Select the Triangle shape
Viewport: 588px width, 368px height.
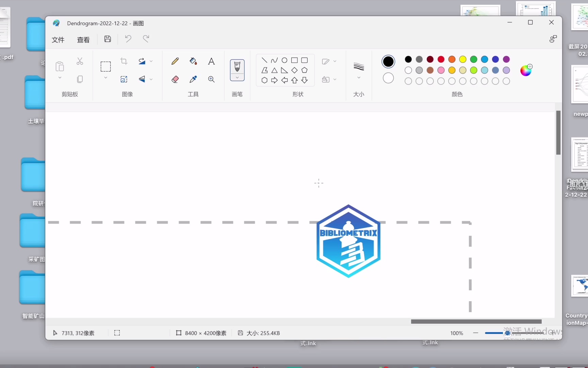tap(274, 70)
